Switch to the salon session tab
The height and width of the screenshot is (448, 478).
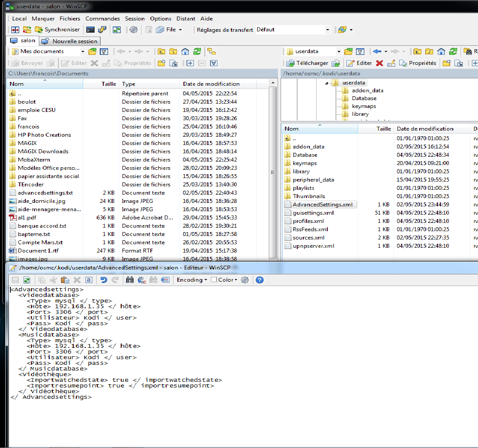point(23,40)
